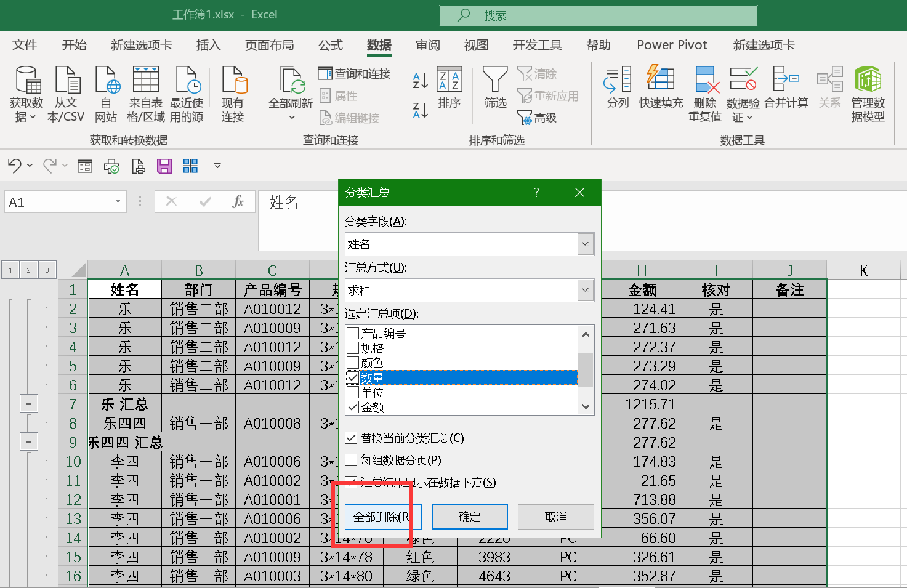Image resolution: width=907 pixels, height=588 pixels.
Task: Open the 汇总方式 dropdown
Action: [585, 290]
